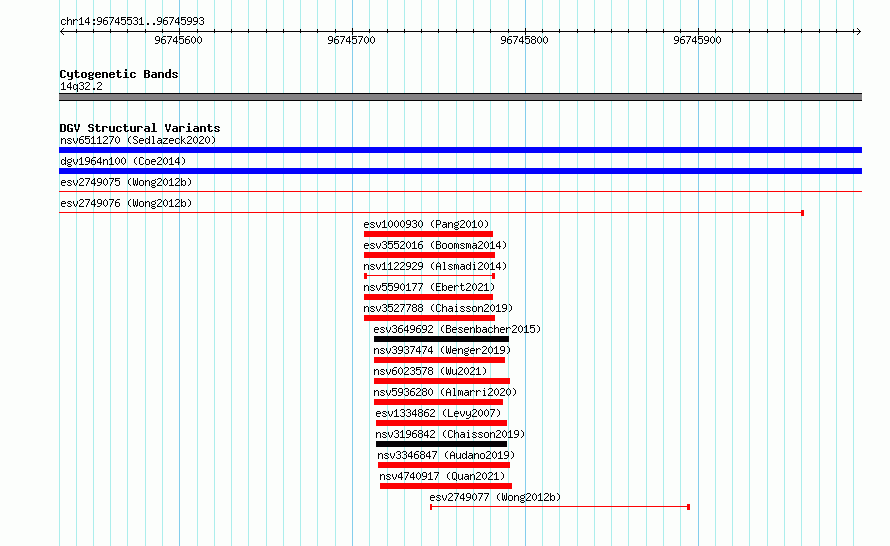The image size is (890, 546).
Task: Click the Cytogenetic Bands track heading
Action: (x=119, y=74)
